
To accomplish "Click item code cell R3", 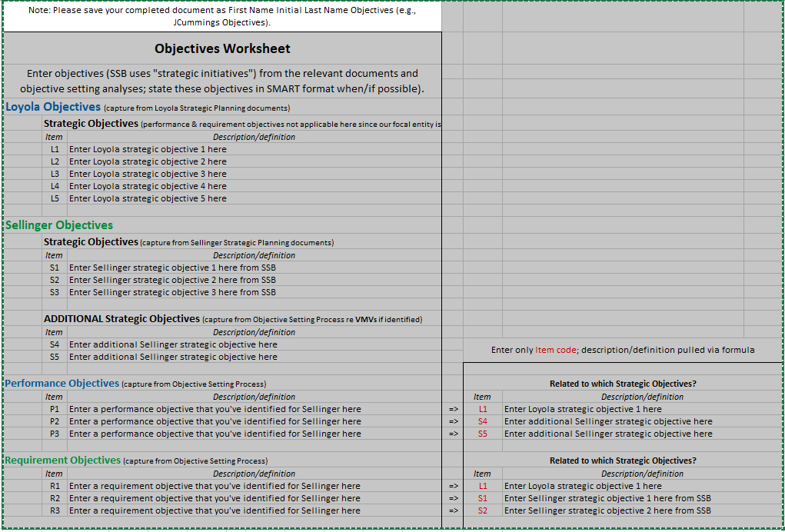I will pyautogui.click(x=55, y=510).
